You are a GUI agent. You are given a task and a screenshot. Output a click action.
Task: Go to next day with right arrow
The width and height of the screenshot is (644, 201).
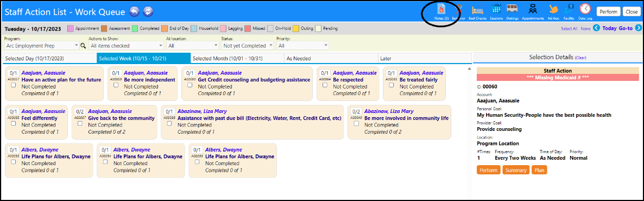point(638,28)
